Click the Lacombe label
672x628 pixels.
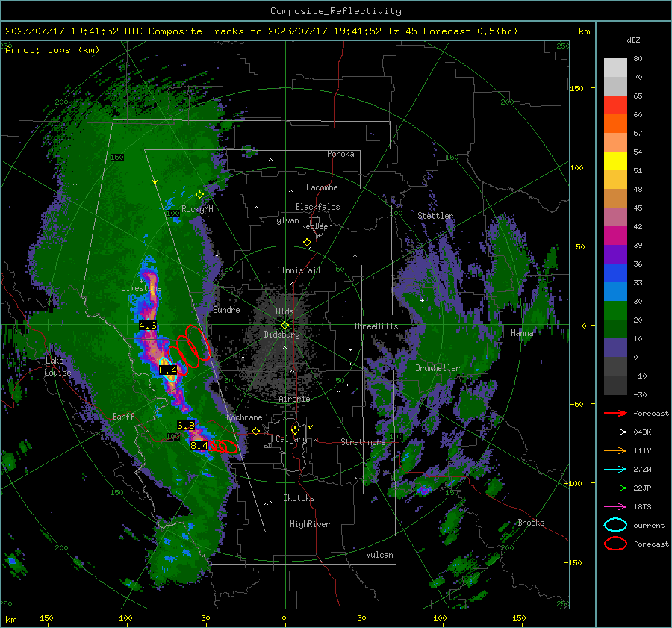[322, 187]
